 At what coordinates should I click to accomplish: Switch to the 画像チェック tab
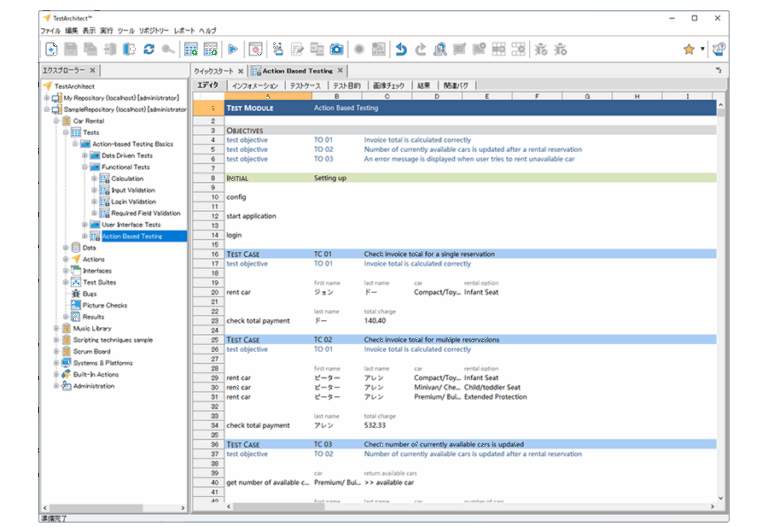click(x=389, y=86)
